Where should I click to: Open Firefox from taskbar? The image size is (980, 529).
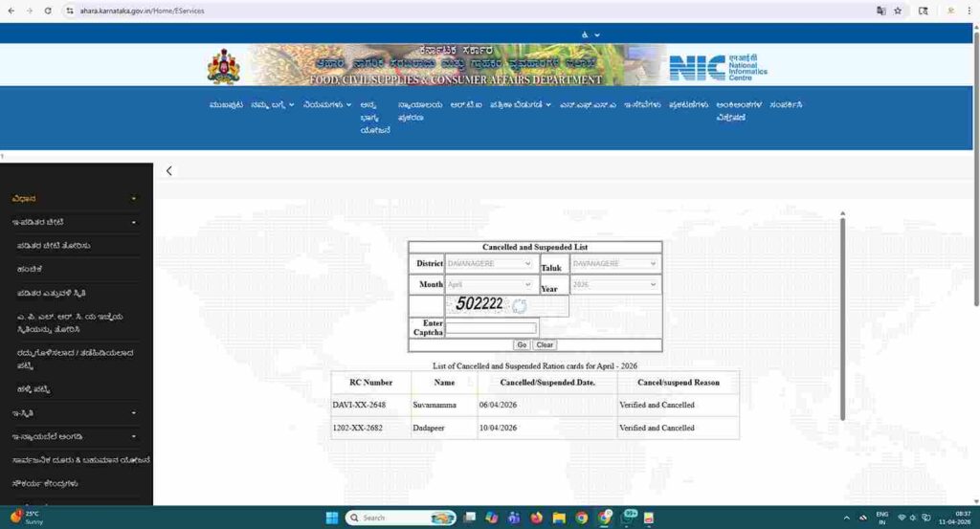[536, 518]
